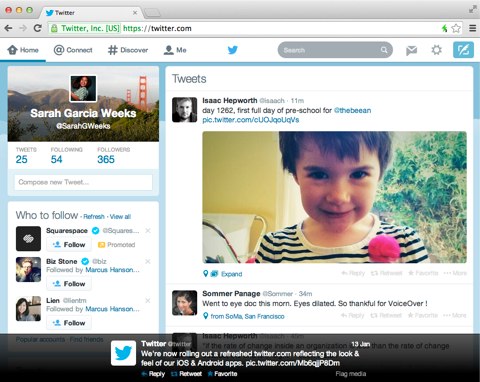Screen dimensions: 480x382
Task: Click Biz Stone's avatar
Action: pos(28,269)
